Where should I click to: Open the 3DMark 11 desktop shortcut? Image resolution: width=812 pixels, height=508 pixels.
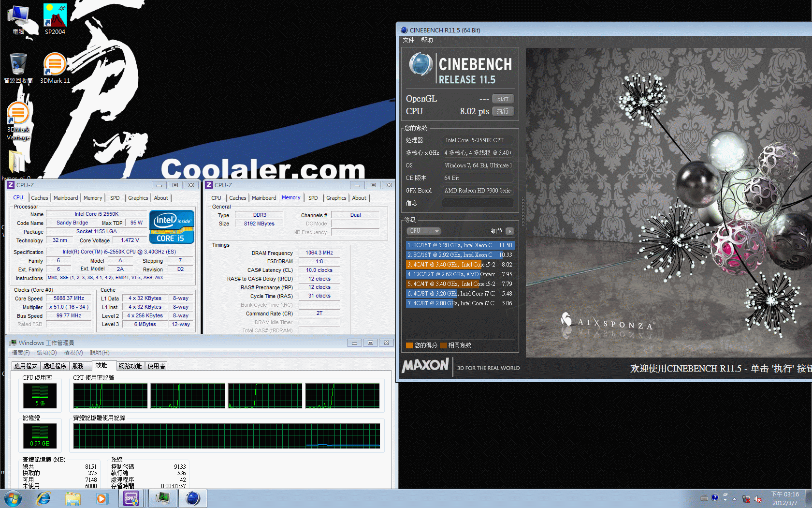[x=55, y=68]
